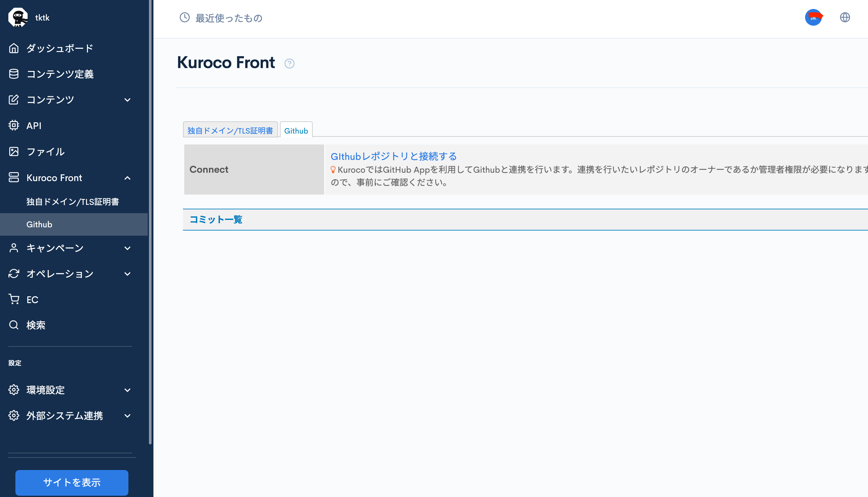Click the API chip icon

point(14,125)
